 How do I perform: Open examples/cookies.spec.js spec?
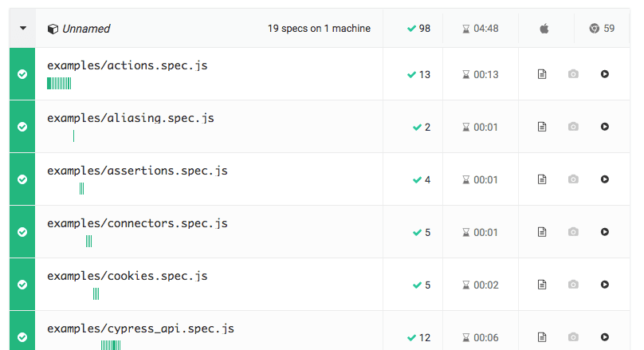(x=128, y=276)
